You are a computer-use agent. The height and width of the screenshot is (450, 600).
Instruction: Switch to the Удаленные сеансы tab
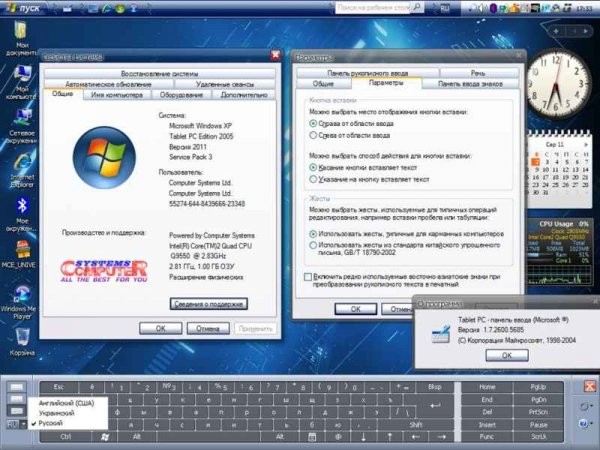(225, 84)
